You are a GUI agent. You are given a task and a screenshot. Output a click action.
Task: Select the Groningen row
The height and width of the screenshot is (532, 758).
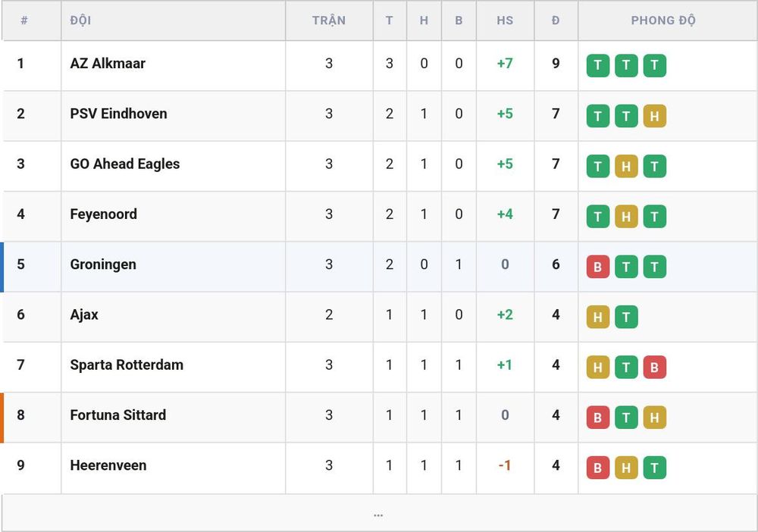coord(378,267)
